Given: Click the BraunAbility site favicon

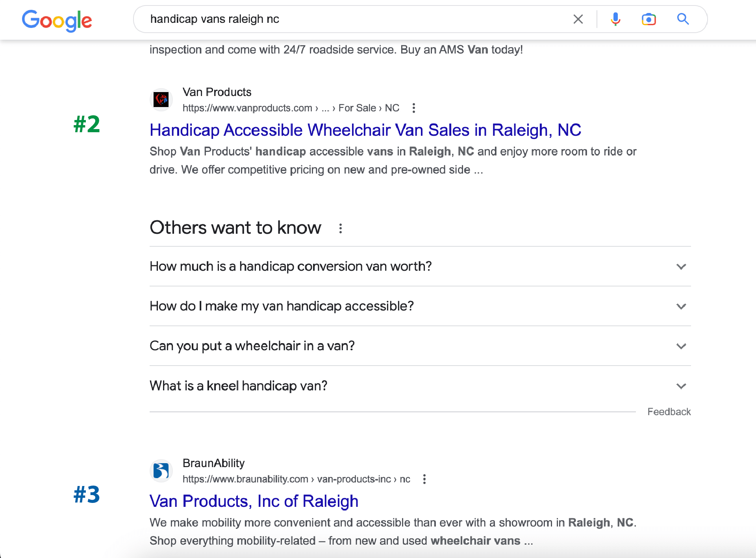Looking at the screenshot, I should pyautogui.click(x=161, y=471).
